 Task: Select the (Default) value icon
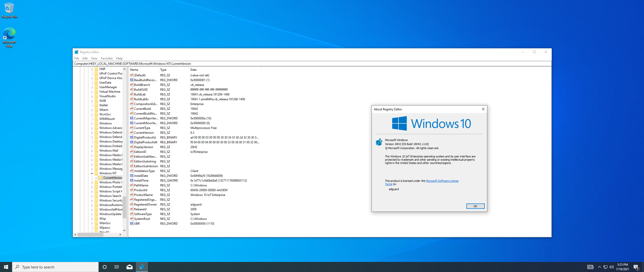[x=132, y=75]
